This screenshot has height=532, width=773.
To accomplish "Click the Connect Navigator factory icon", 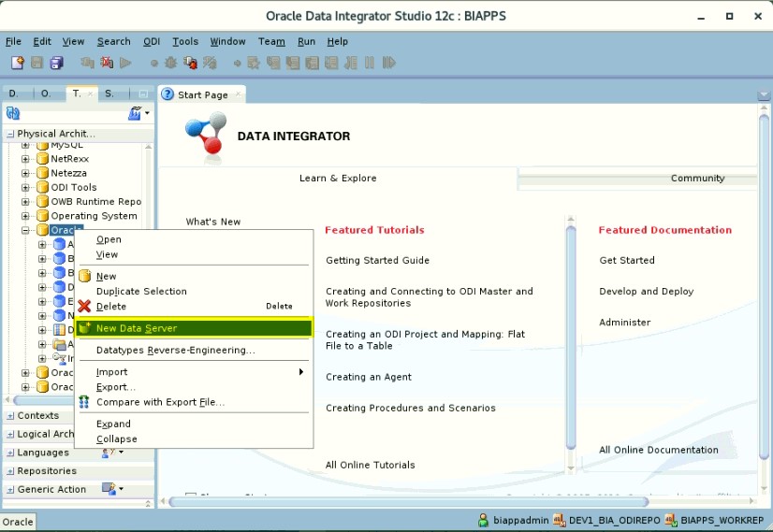I will 135,114.
